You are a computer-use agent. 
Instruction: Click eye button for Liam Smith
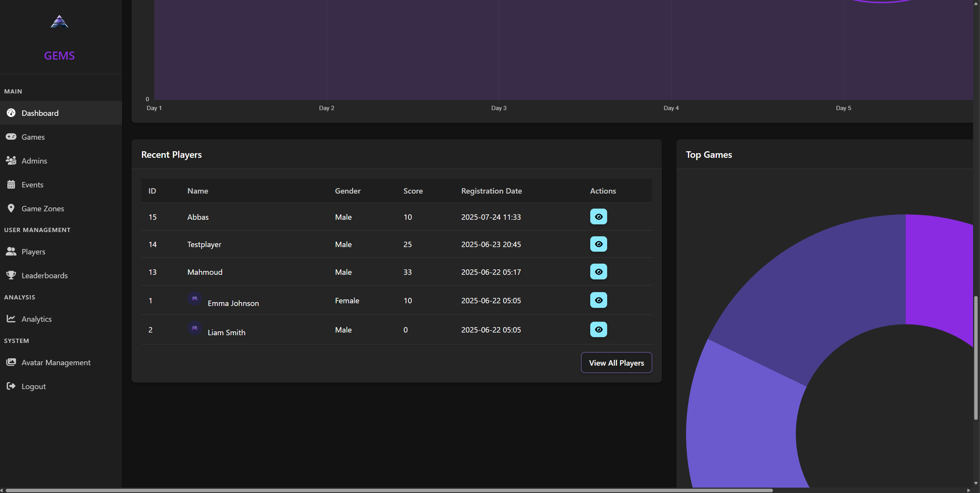[598, 329]
